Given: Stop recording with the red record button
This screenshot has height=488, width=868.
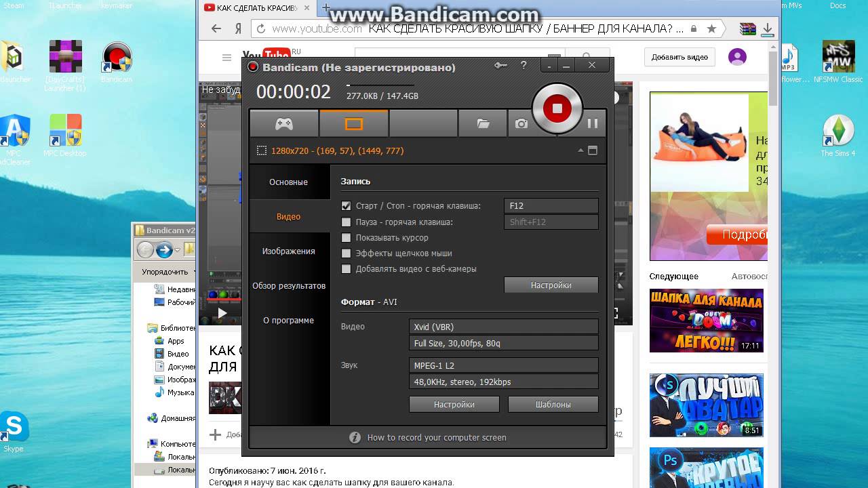Looking at the screenshot, I should pos(557,108).
